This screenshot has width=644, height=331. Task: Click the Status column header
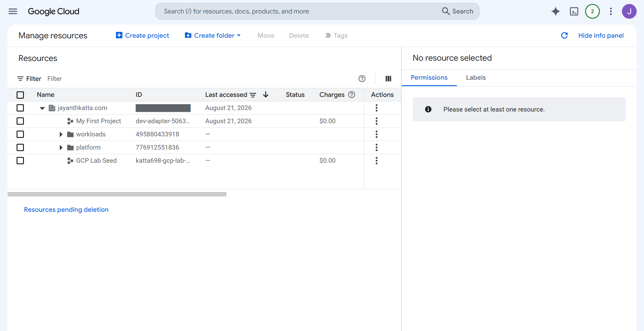(x=295, y=95)
